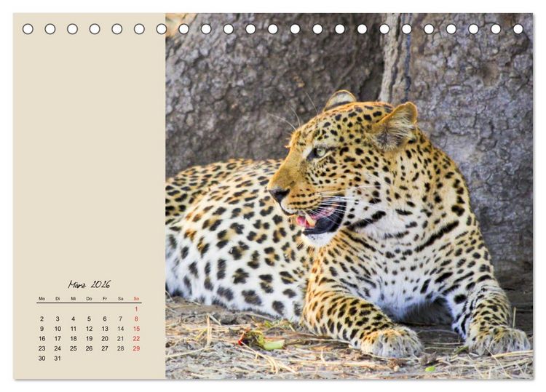Click date 2 in the calendar
This screenshot has height=392, width=546.
pyautogui.click(x=41, y=319)
